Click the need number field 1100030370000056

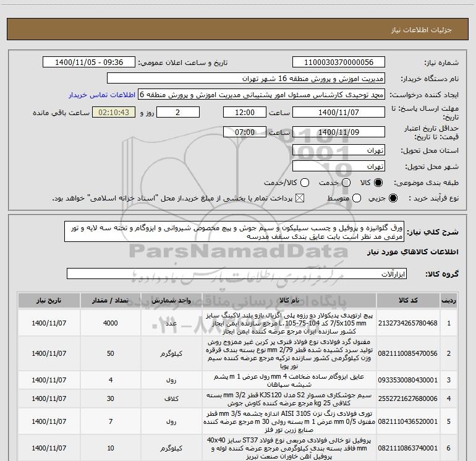339,62
